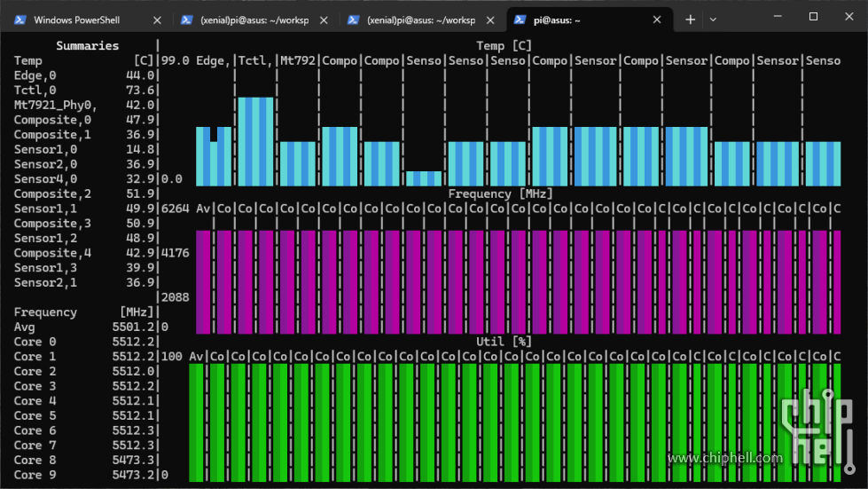
Task: Select the Sensor4,0 32.9 row
Action: coord(84,179)
